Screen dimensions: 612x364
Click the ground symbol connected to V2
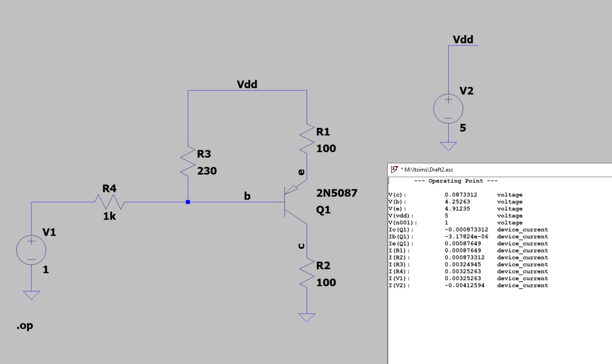tap(448, 146)
